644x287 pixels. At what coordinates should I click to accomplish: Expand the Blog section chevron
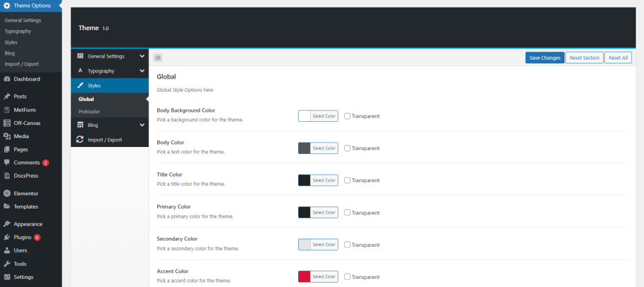pos(142,125)
